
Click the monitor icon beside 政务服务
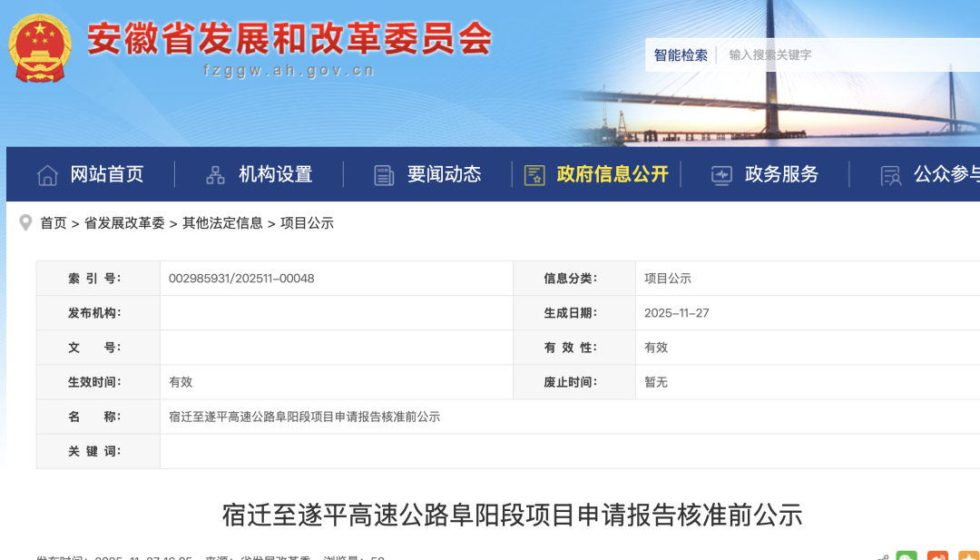tap(721, 175)
